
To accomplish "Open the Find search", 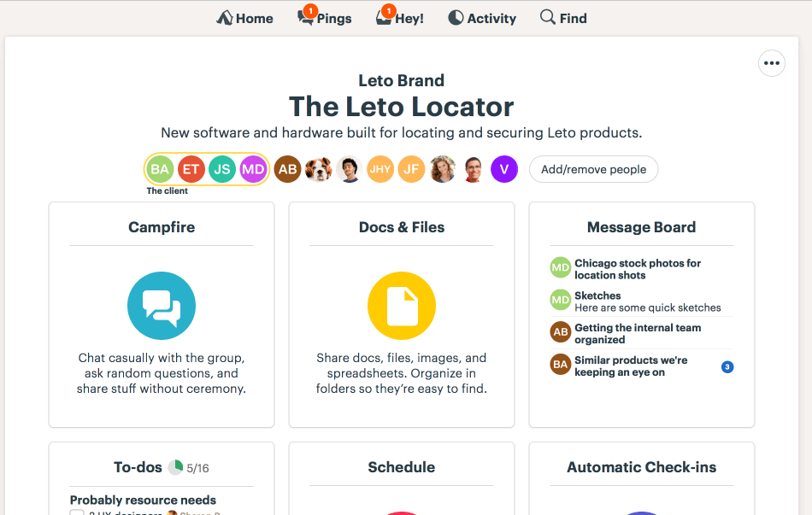I will [563, 18].
